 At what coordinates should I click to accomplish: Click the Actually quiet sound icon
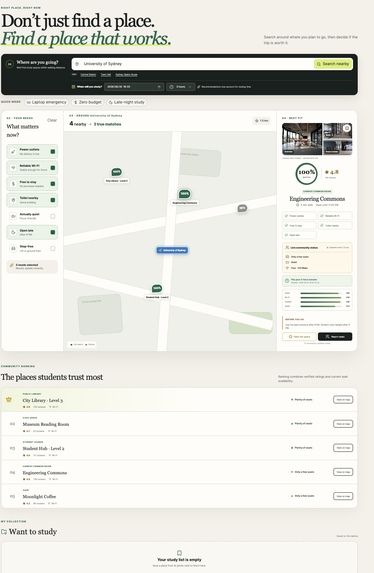point(13,216)
